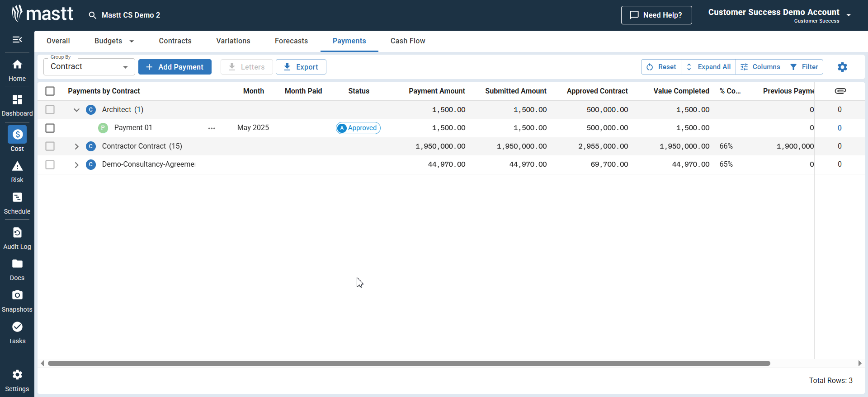Open Audit Log in sidebar
Viewport: 868px width, 397px height.
tap(17, 238)
